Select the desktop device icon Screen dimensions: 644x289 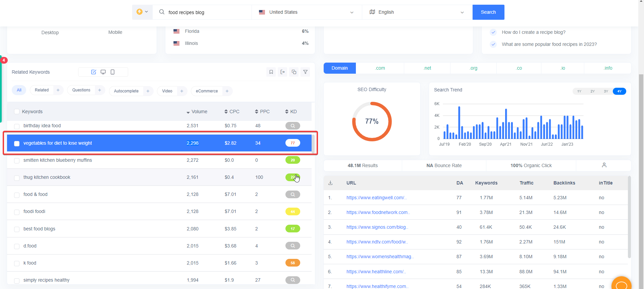pos(103,72)
